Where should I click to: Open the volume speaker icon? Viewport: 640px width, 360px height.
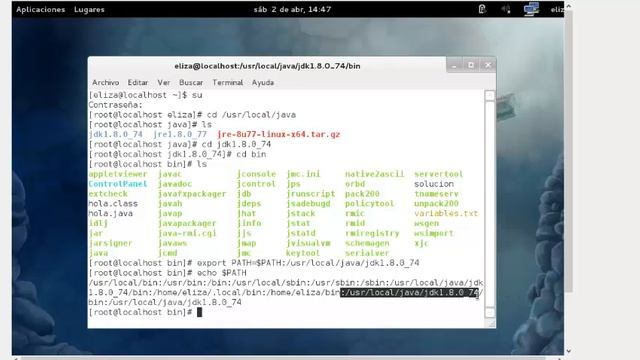coord(506,9)
